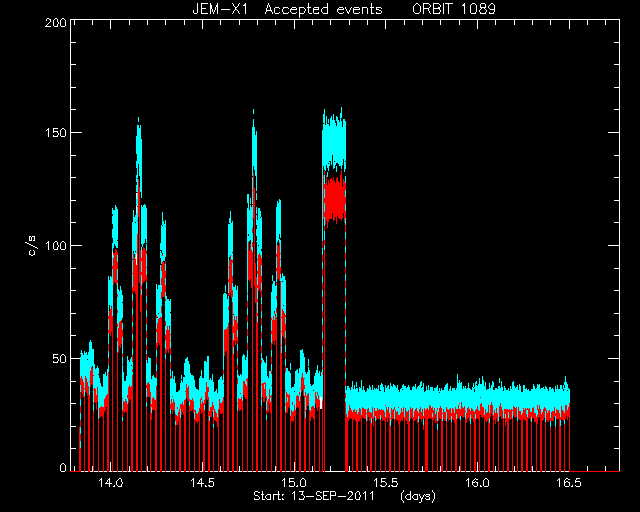Click the 15.5 x-axis tick label
The height and width of the screenshot is (512, 640).
[386, 483]
